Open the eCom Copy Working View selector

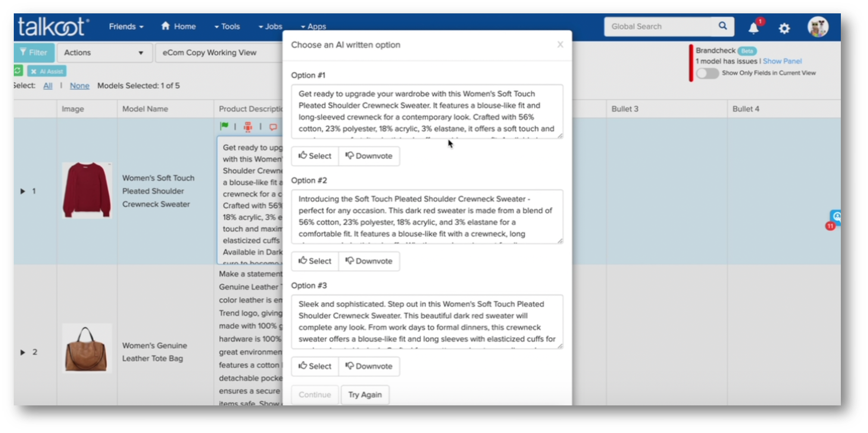(x=219, y=53)
